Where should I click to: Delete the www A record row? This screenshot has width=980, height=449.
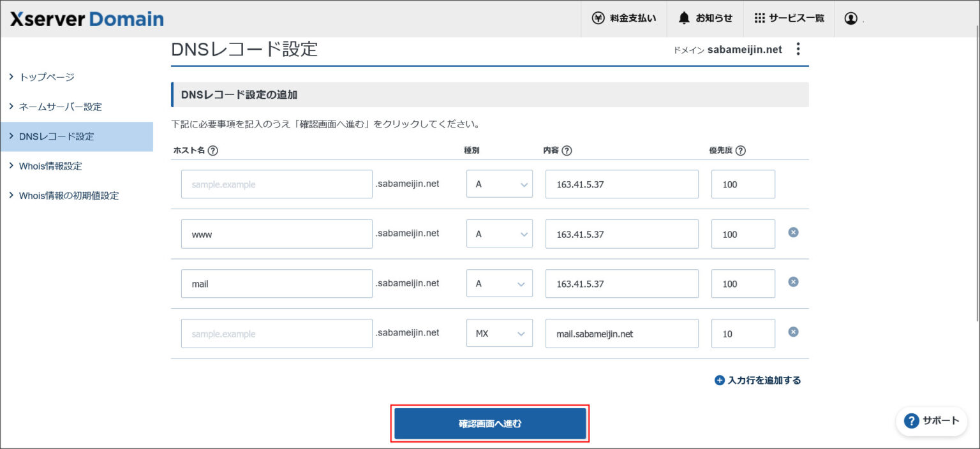[x=792, y=232]
